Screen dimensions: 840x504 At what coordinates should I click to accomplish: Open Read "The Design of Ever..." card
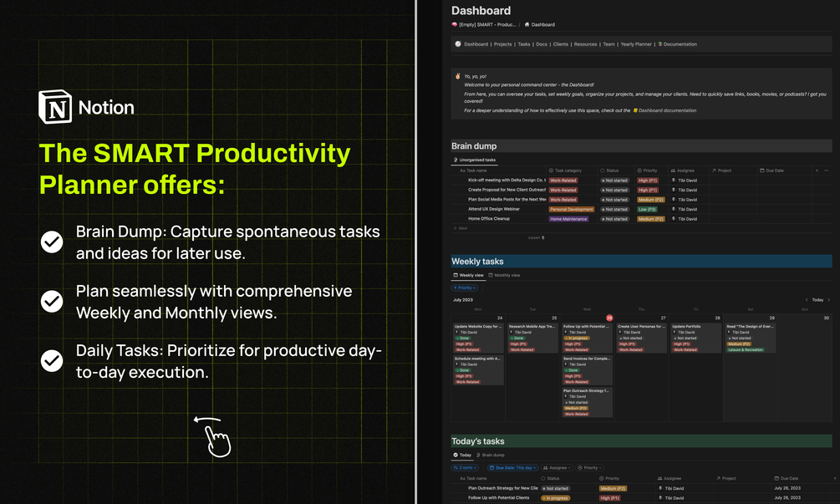tap(751, 338)
